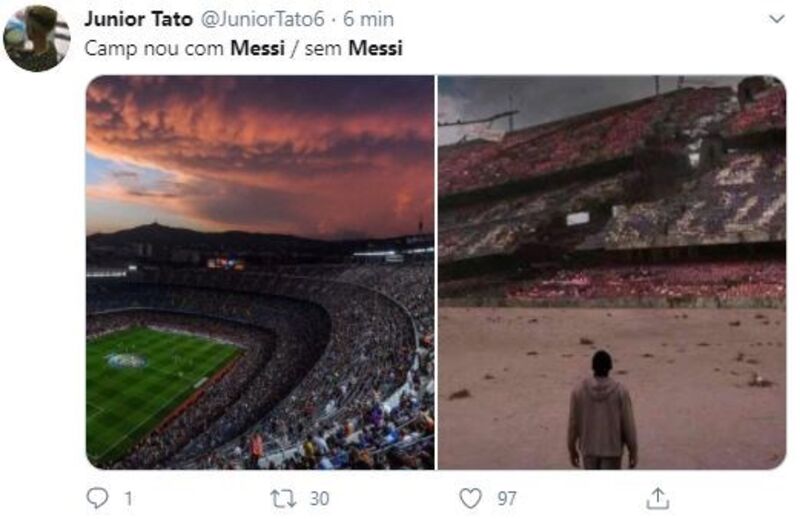Open the @JuniorTato6 handle link

coord(262,19)
